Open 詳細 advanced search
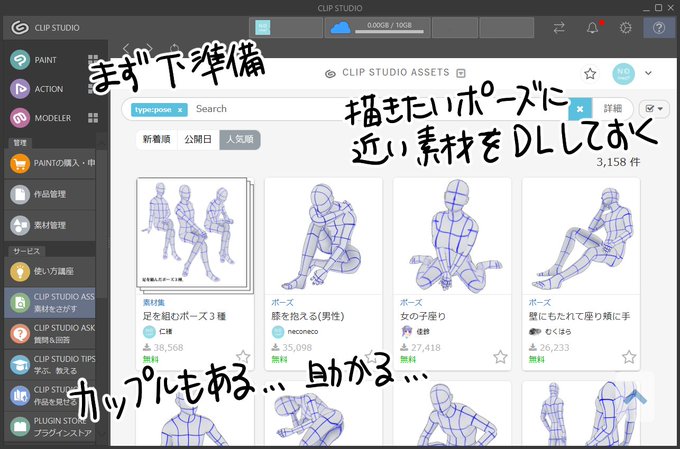Viewport: 680px width, 449px height. pos(612,108)
